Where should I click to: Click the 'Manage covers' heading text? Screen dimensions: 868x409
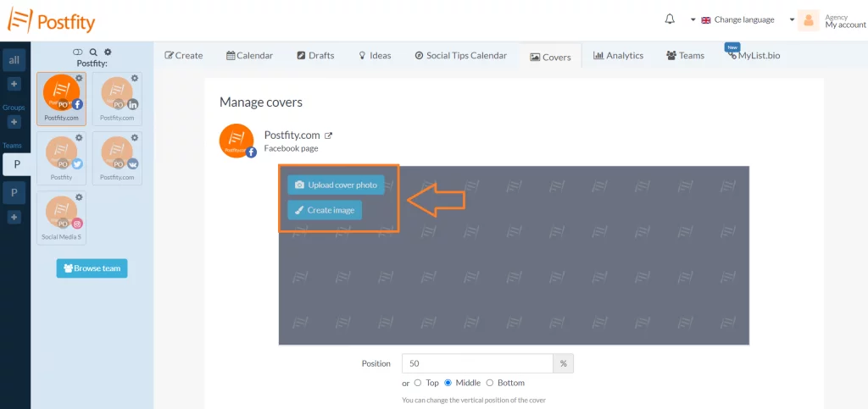point(261,102)
